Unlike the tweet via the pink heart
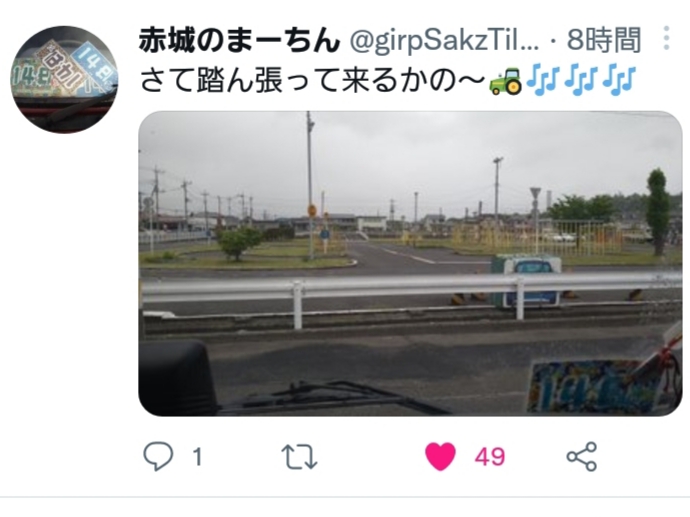The height and width of the screenshot is (517, 690). tap(440, 457)
